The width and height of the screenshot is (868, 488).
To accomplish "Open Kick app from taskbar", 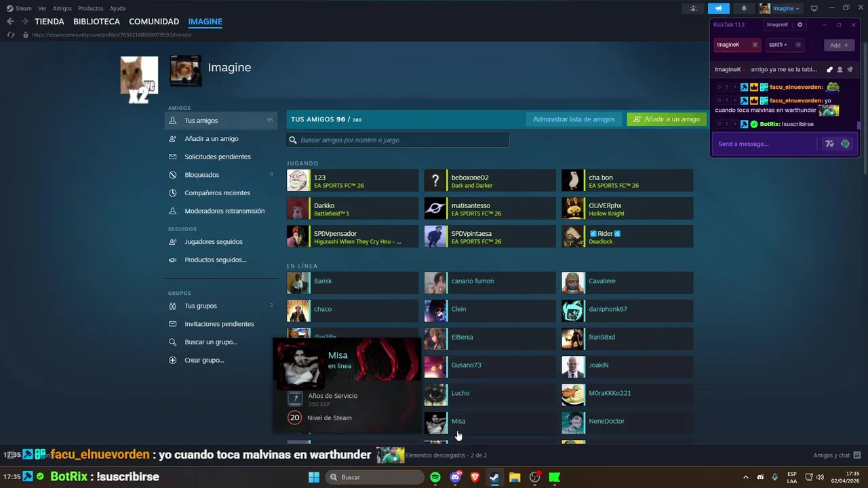I will click(555, 477).
